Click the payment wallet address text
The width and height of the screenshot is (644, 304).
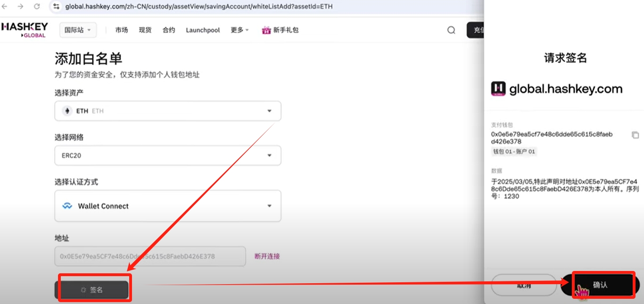[552, 138]
